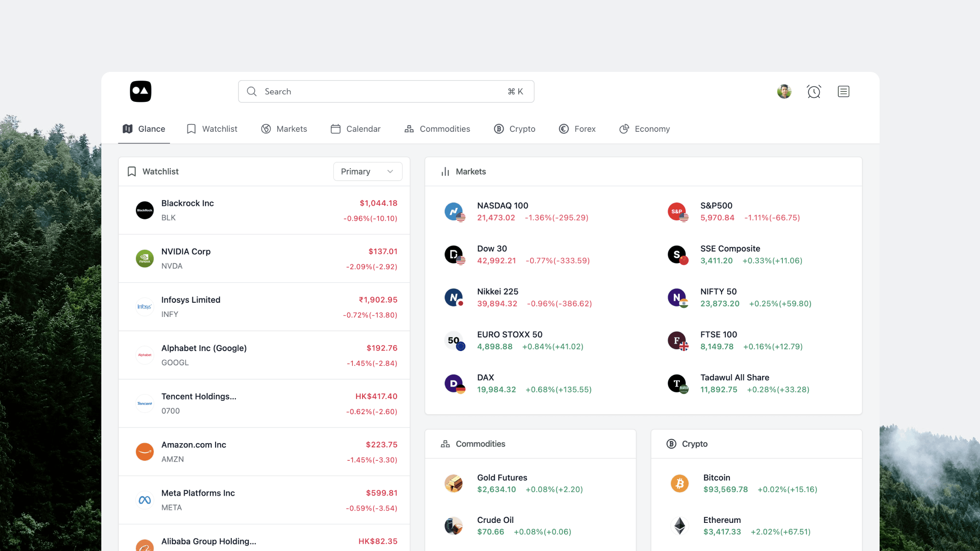The image size is (980, 551).
Task: Click into the Search field
Action: click(x=386, y=92)
